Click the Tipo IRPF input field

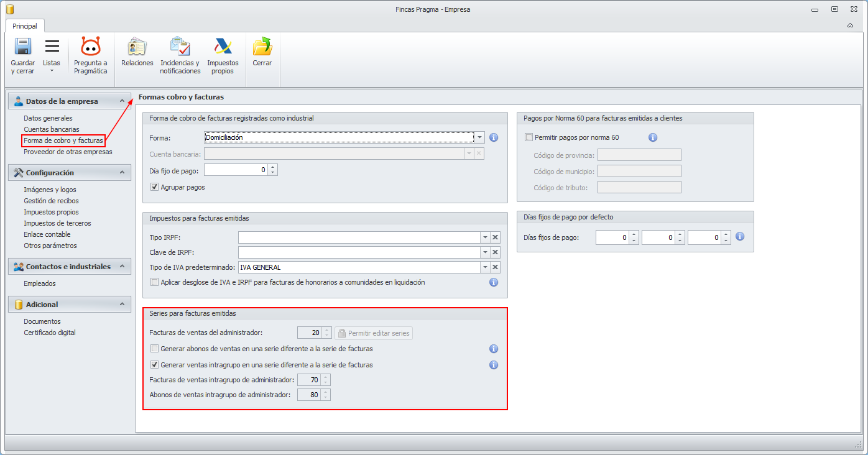(359, 237)
